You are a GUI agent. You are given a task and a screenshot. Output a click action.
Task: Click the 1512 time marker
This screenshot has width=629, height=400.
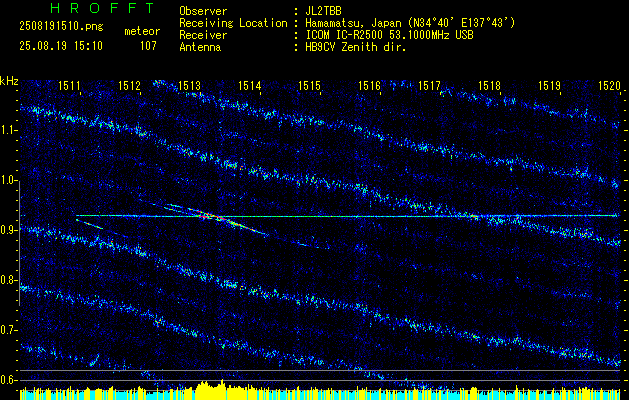point(129,85)
